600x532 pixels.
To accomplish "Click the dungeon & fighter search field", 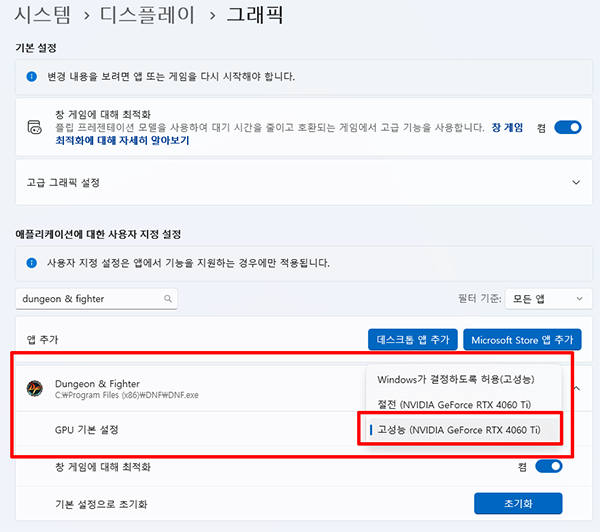I will [90, 298].
